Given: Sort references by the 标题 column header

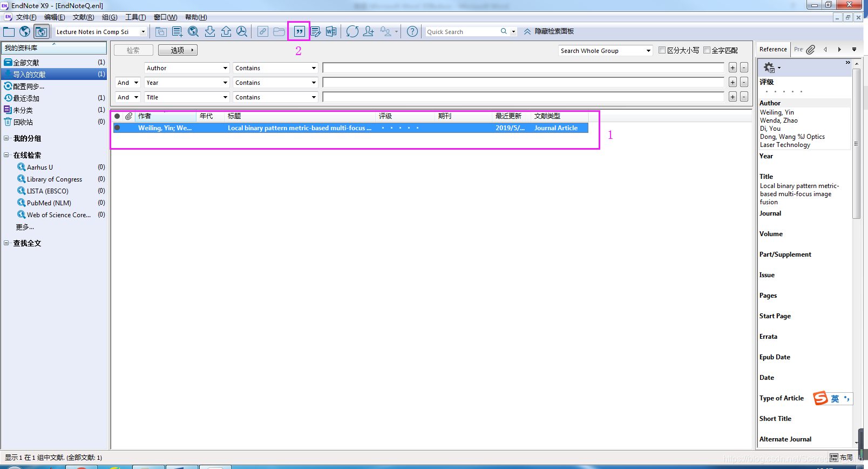Looking at the screenshot, I should pos(300,116).
